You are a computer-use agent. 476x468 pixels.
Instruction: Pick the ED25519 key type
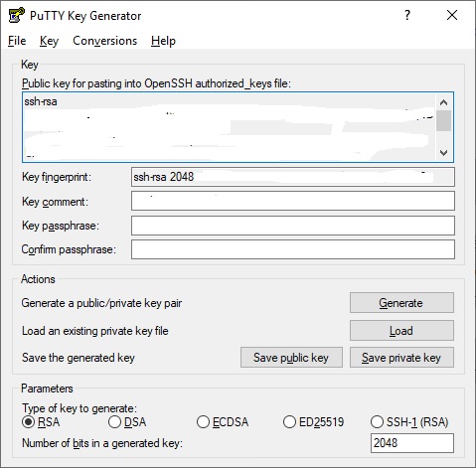point(313,422)
